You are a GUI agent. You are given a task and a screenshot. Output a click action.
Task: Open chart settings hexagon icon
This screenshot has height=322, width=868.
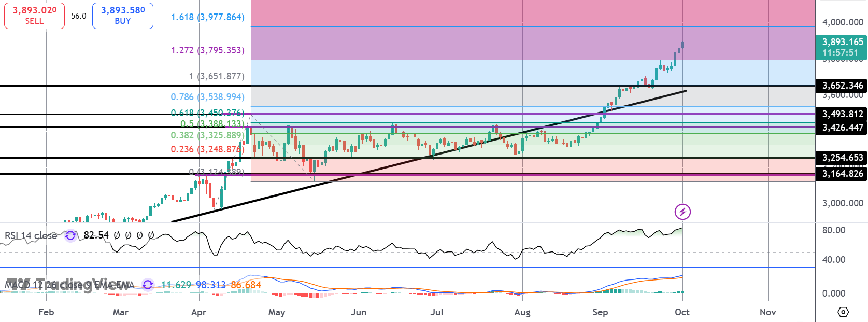tap(843, 312)
